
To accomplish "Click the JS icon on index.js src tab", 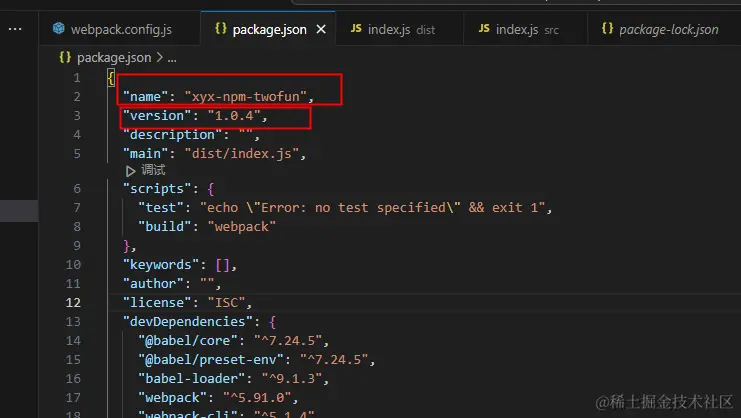I will coord(484,29).
